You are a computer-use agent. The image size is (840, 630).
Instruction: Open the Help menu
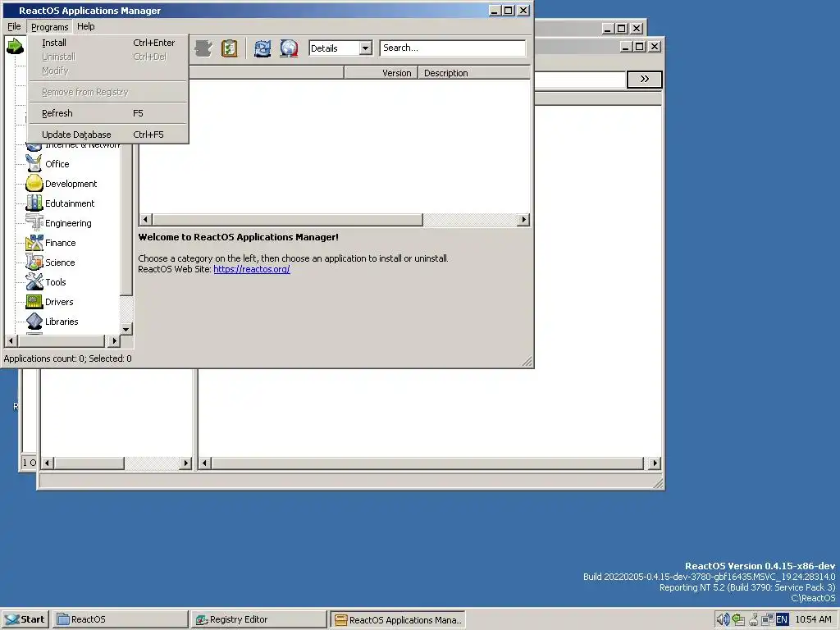coord(85,26)
